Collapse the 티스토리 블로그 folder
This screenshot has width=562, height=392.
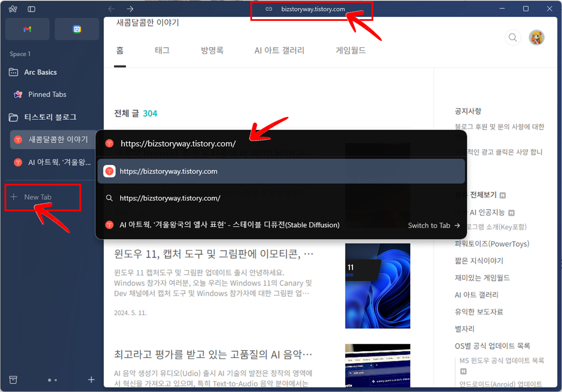click(50, 117)
